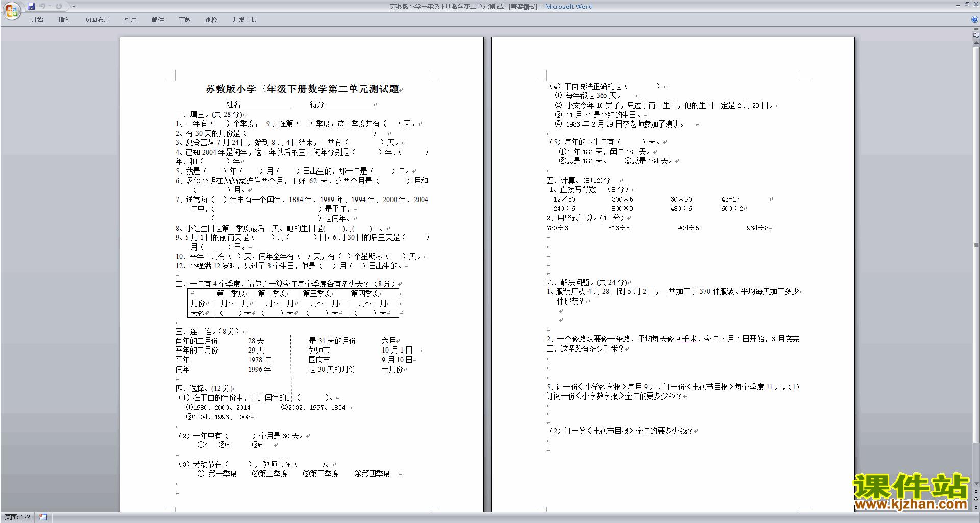980x523 pixels.
Task: Click option ③1204、1996、2008
Action: 218,417
